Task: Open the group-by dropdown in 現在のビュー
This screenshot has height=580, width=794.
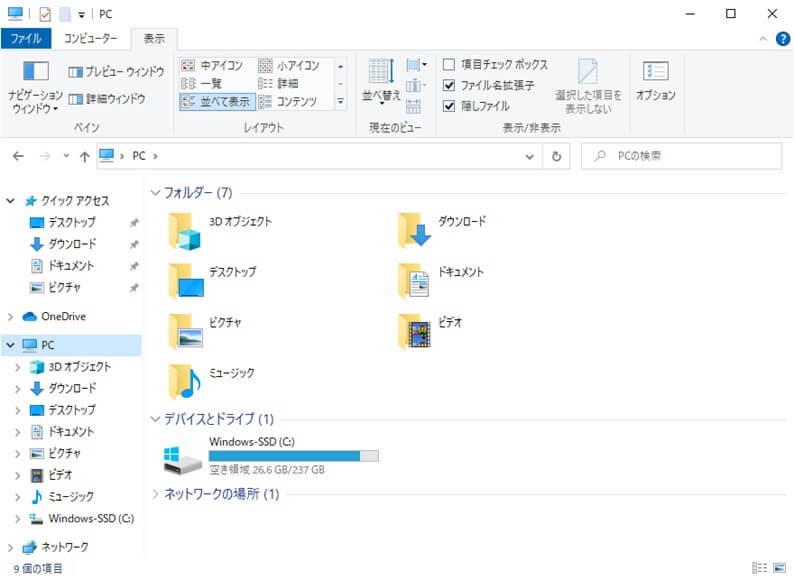Action: [417, 65]
